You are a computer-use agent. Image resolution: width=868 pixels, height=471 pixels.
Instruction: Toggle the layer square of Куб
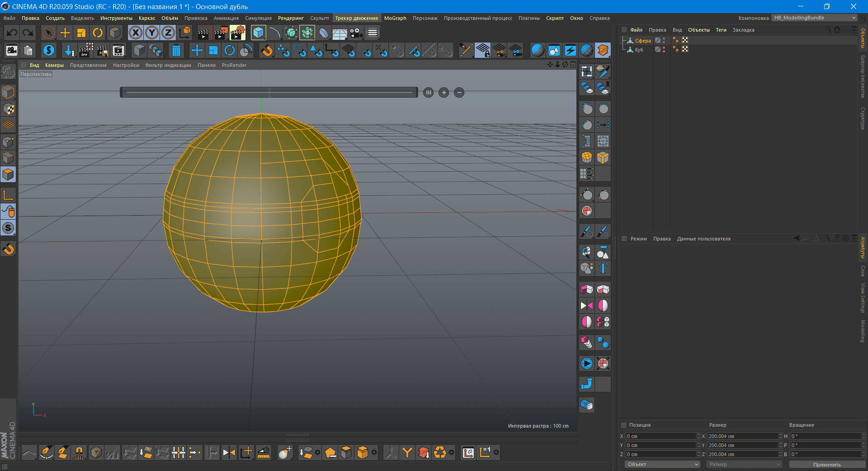click(x=658, y=49)
